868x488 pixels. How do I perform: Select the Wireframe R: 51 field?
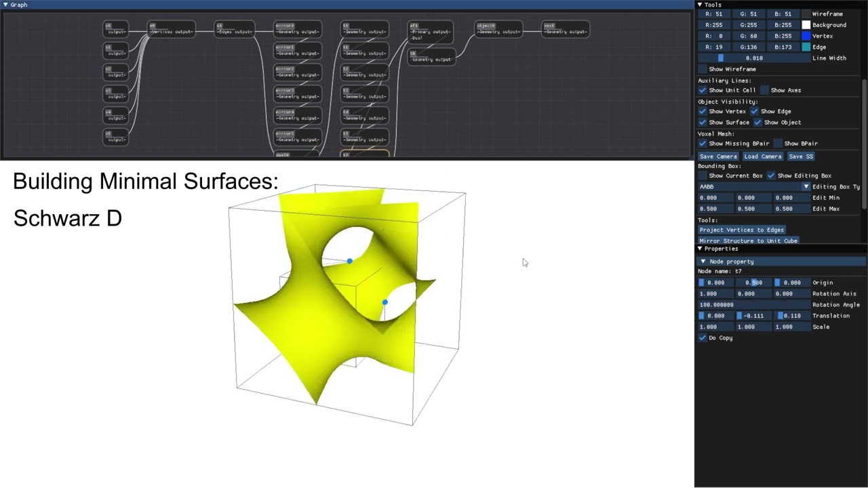tap(714, 14)
